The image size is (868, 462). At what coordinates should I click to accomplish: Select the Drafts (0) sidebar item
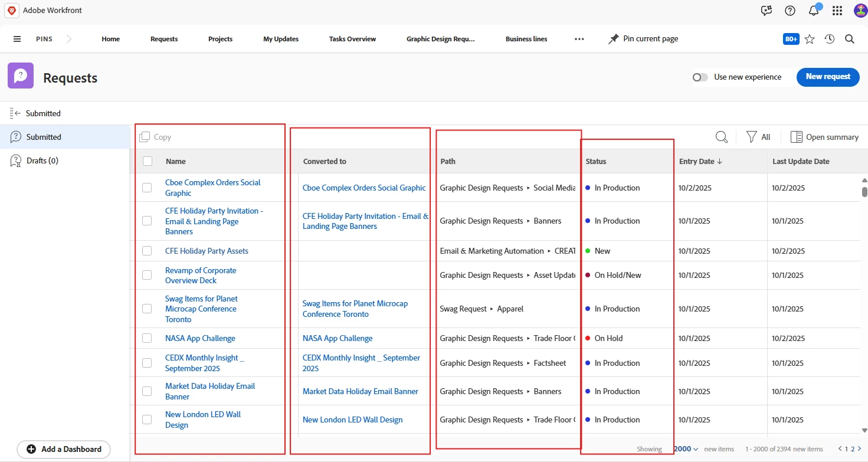65,160
